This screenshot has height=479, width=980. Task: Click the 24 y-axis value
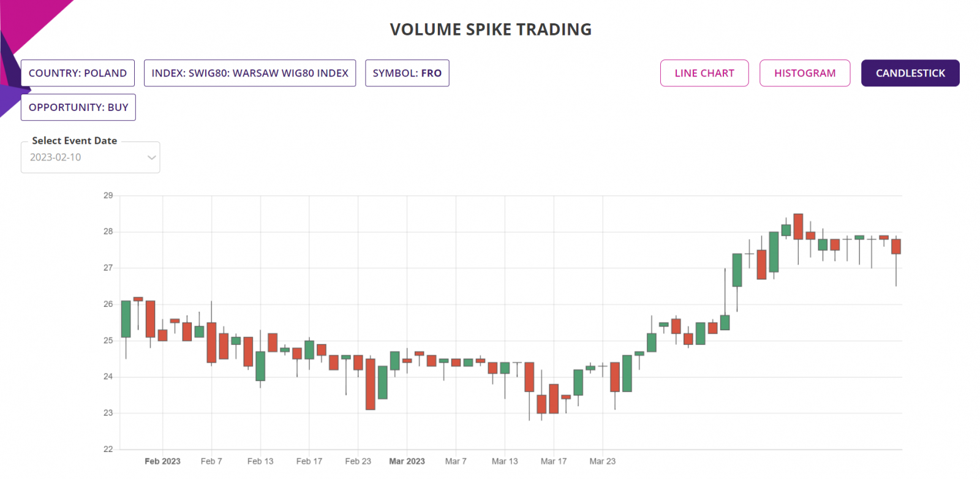click(108, 377)
